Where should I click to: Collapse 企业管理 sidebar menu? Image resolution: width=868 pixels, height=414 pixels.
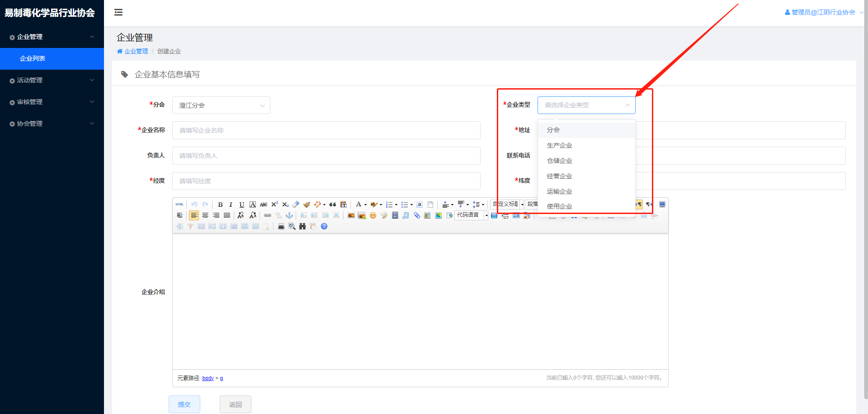point(52,37)
